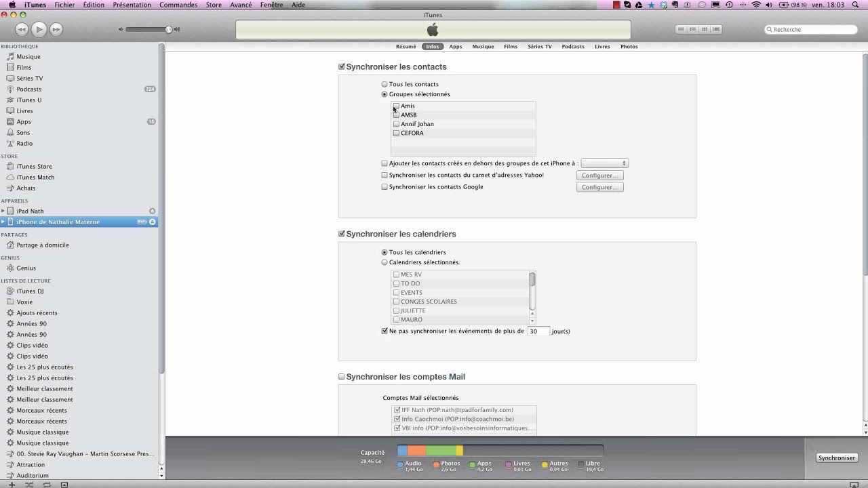The width and height of the screenshot is (868, 488).
Task: Open iTunes Match in sidebar
Action: click(35, 177)
